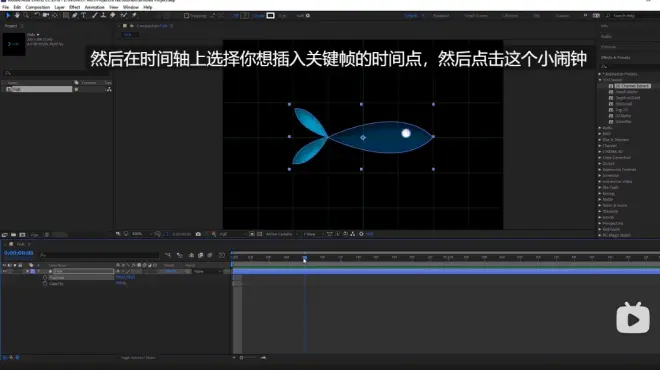Image resolution: width=660 pixels, height=370 pixels.
Task: Click the shape Stroke color swatch
Action: 271,16
